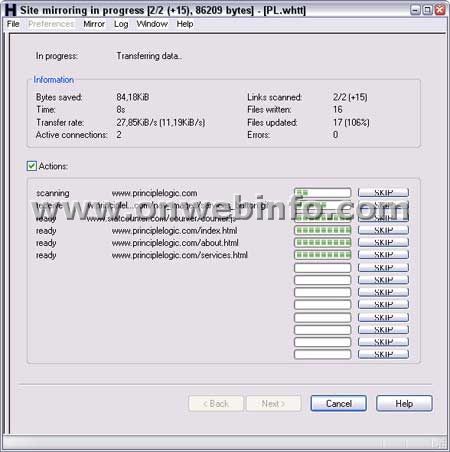Click the scanning progress bar for principlelogic.com

coord(323,192)
